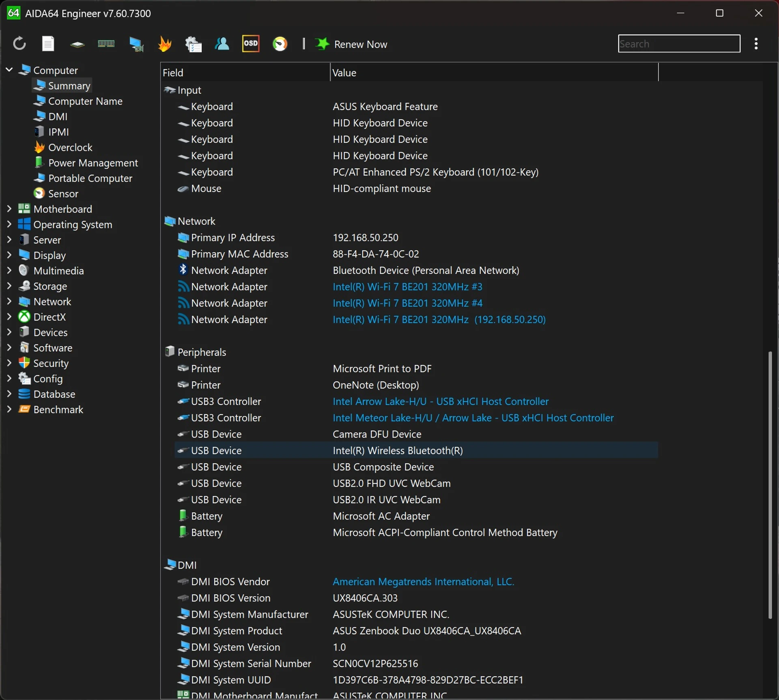
Task: Open the Sensor sidebar page
Action: 56,193
